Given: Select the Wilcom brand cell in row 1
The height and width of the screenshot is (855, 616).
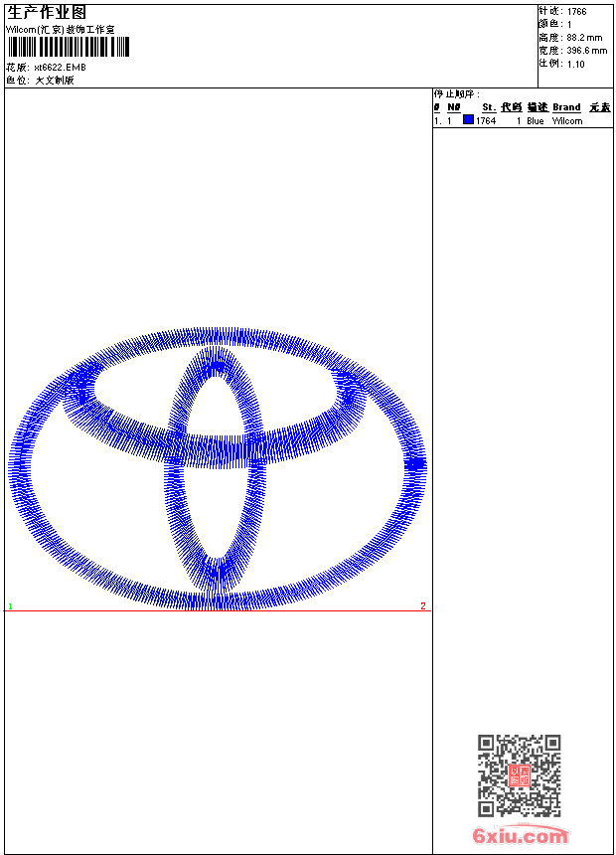Looking at the screenshot, I should click(567, 121).
